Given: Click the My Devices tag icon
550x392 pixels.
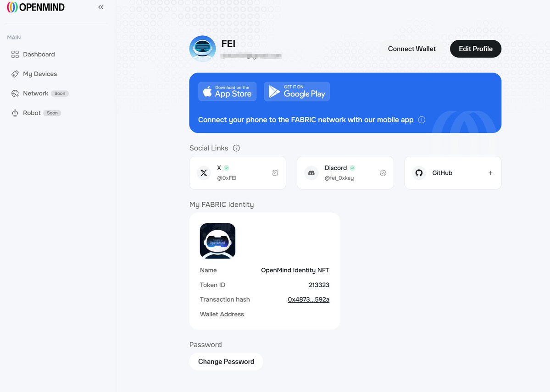Looking at the screenshot, I should tap(15, 74).
